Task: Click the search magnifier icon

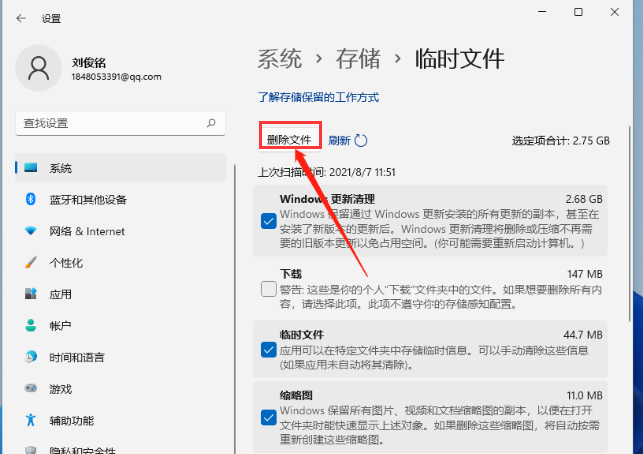Action: pyautogui.click(x=211, y=123)
